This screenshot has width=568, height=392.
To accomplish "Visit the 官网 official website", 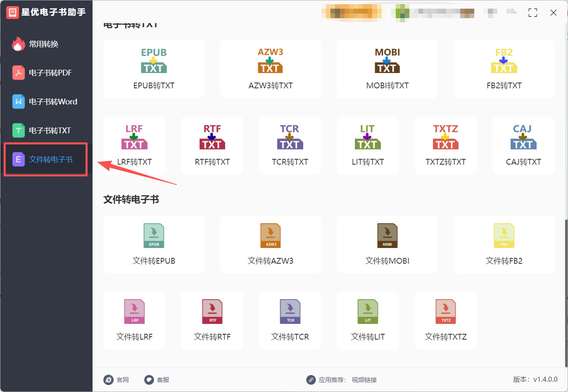I will tap(117, 380).
